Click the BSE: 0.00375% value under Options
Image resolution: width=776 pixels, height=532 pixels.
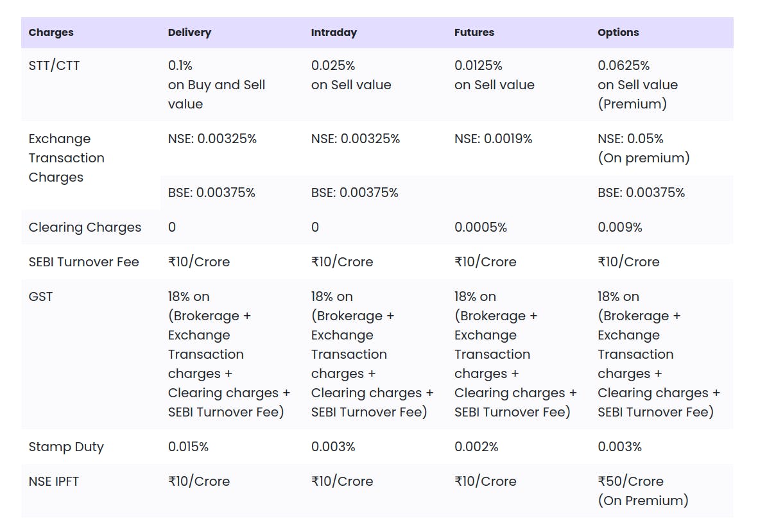[x=641, y=193]
